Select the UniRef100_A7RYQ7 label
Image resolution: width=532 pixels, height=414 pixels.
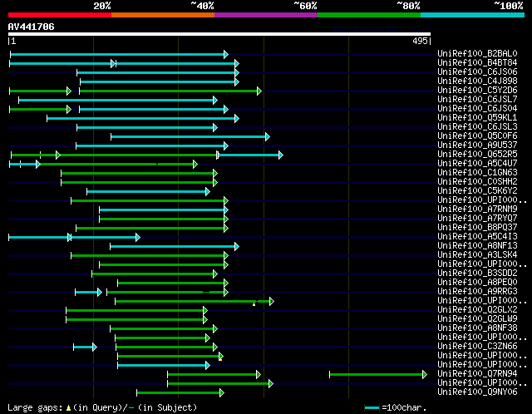(477, 219)
